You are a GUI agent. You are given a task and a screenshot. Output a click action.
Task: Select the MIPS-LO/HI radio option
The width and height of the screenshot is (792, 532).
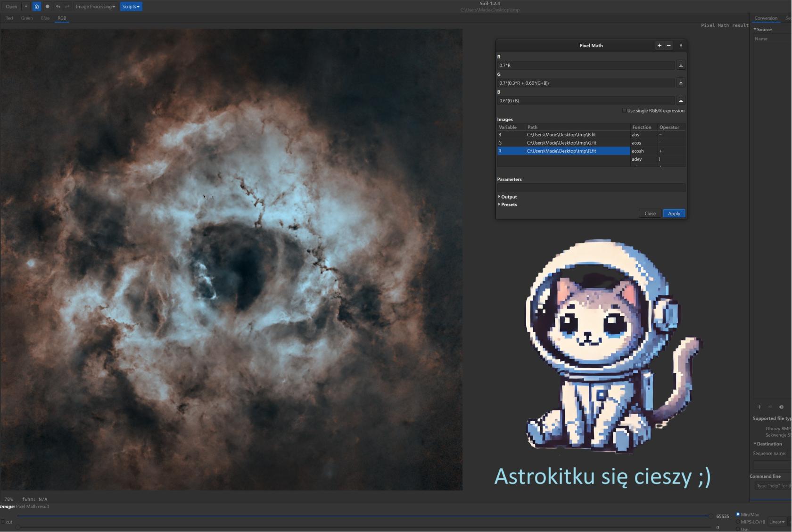coord(738,522)
